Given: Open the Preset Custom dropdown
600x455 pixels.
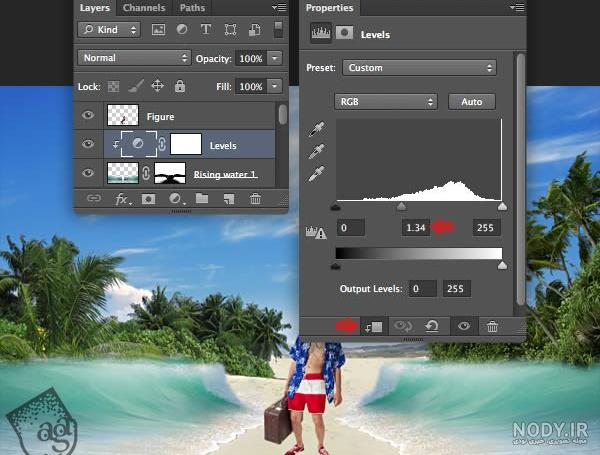Looking at the screenshot, I should pyautogui.click(x=419, y=68).
